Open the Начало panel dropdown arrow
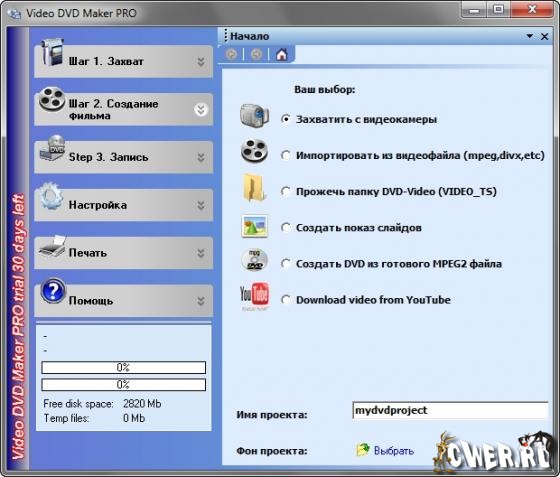The height and width of the screenshot is (477, 560). tap(530, 36)
